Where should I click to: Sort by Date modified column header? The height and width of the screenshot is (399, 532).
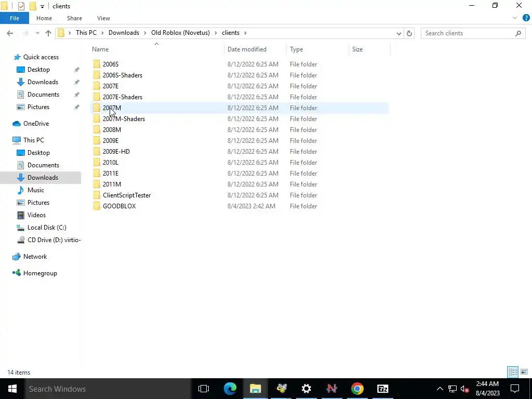[x=247, y=49]
